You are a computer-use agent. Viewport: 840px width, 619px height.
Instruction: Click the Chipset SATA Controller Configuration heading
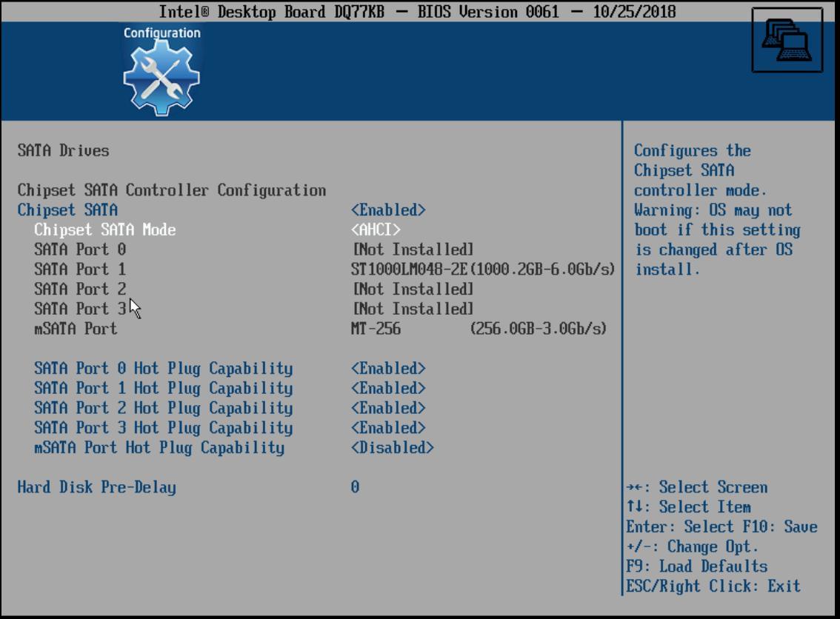coord(171,190)
